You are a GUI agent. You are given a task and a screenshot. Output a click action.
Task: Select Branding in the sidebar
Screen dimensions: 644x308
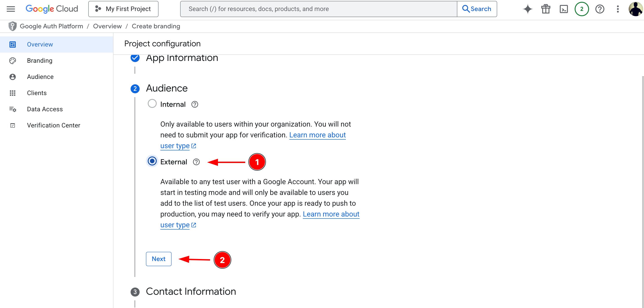(57, 61)
